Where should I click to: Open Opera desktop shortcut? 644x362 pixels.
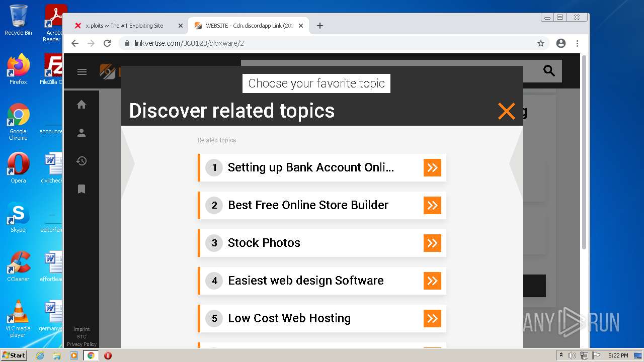(18, 167)
